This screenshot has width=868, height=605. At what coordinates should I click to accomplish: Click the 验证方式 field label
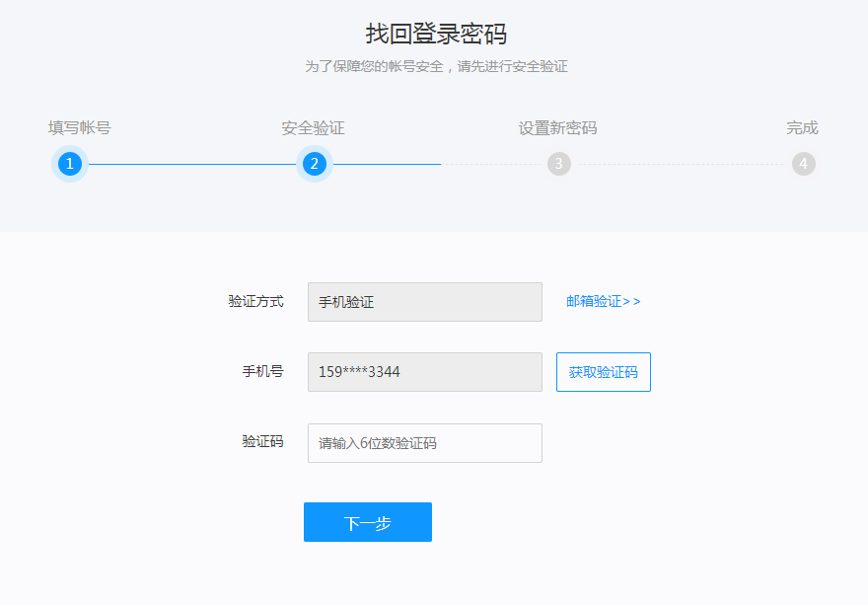click(253, 301)
